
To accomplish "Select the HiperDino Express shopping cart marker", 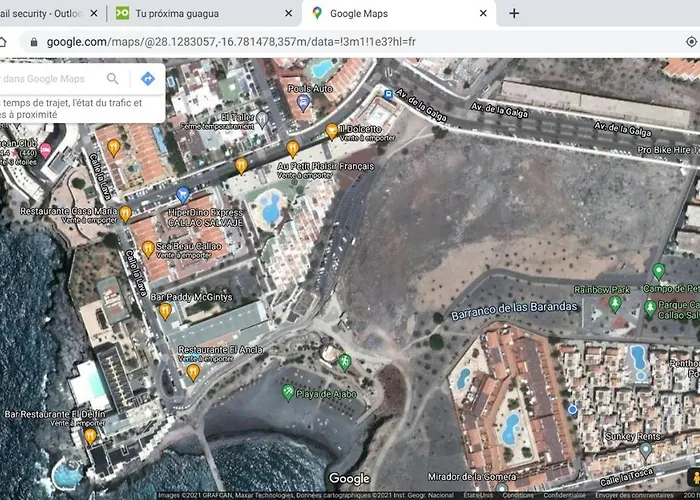I will coord(183,195).
